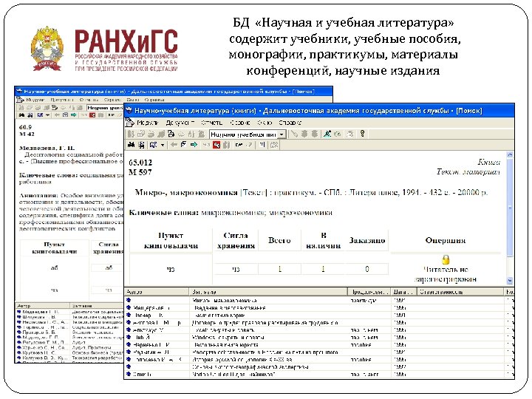The width and height of the screenshot is (532, 399).
Task: Select Медведев Г. П. row in background window
Action: pos(69,312)
